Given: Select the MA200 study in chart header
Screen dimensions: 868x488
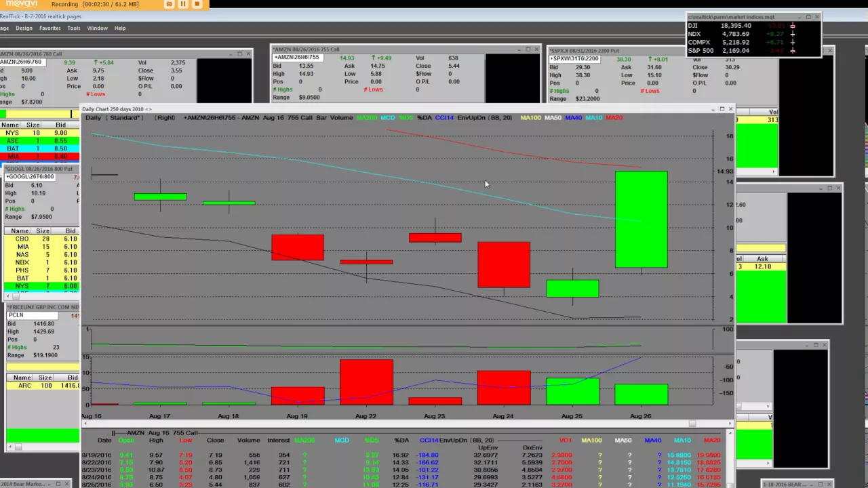Looking at the screenshot, I should pyautogui.click(x=366, y=118).
